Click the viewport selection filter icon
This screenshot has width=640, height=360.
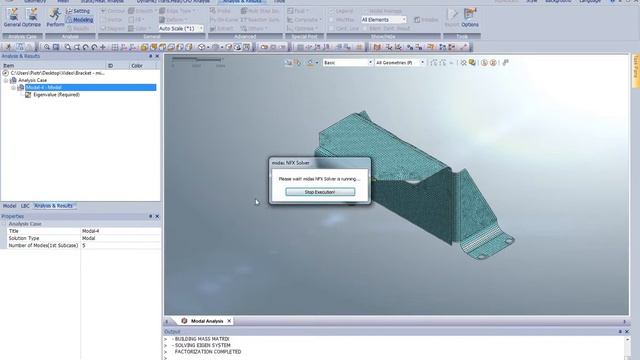click(289, 62)
